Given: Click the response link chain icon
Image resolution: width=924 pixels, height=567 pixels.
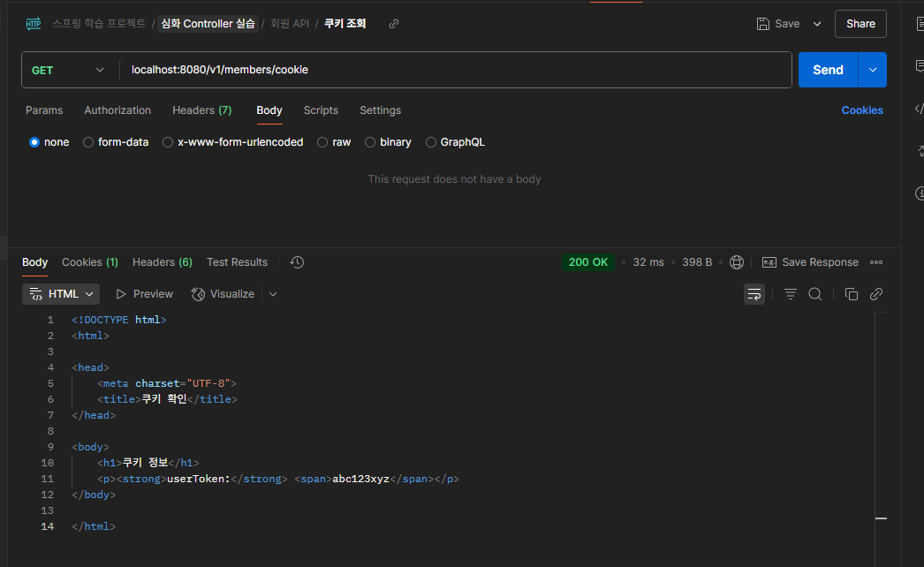Looking at the screenshot, I should 876,294.
